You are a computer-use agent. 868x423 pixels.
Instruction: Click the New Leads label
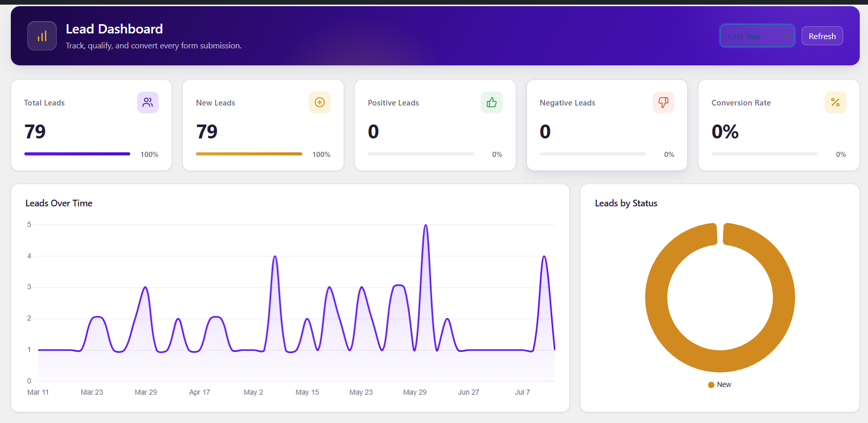coord(215,103)
